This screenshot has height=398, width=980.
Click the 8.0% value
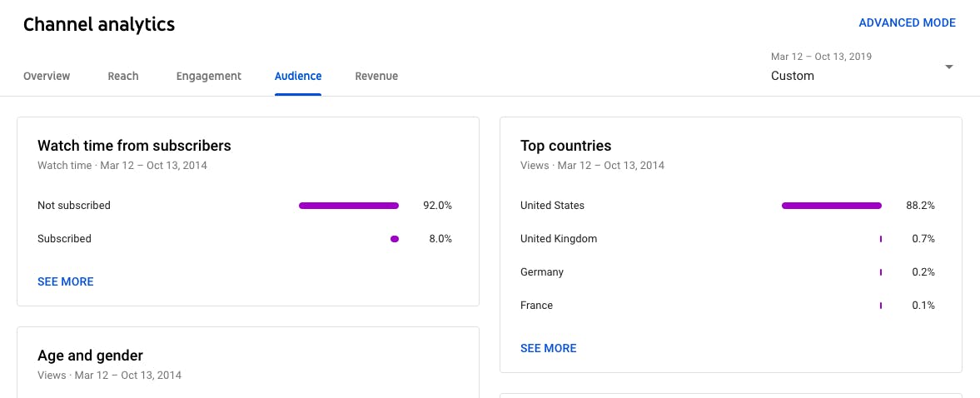pyautogui.click(x=440, y=239)
